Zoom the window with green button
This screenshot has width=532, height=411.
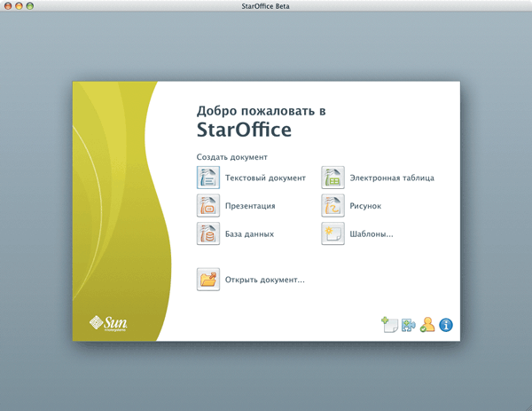pos(30,6)
